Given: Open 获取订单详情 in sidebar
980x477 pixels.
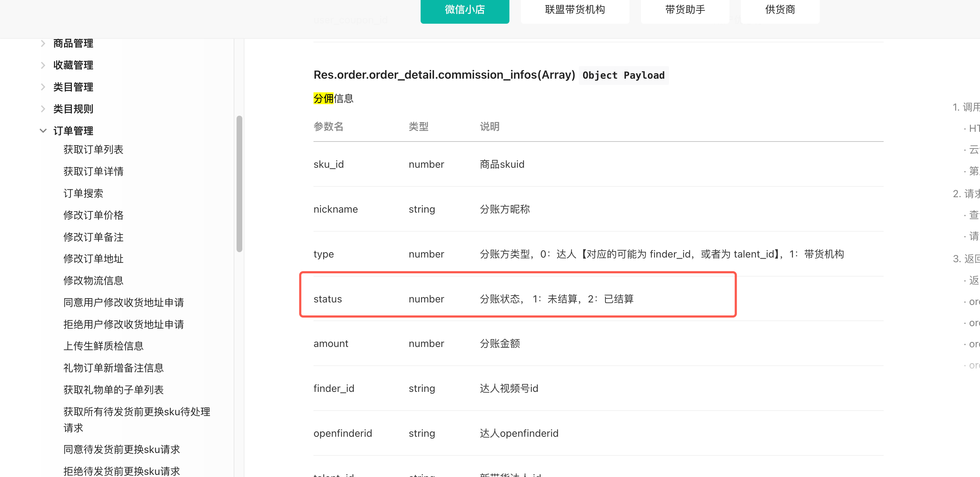Looking at the screenshot, I should (x=93, y=171).
